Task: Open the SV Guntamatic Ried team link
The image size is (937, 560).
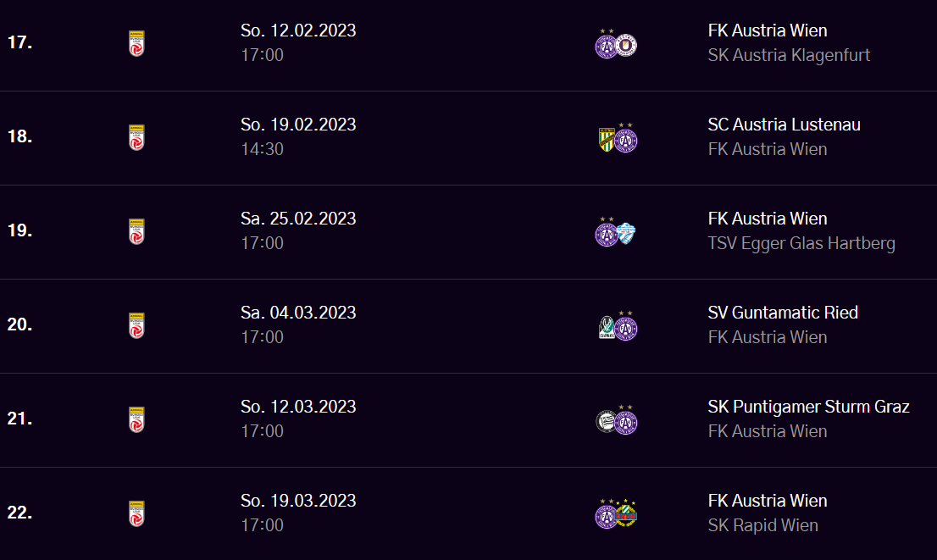Action: click(x=783, y=313)
